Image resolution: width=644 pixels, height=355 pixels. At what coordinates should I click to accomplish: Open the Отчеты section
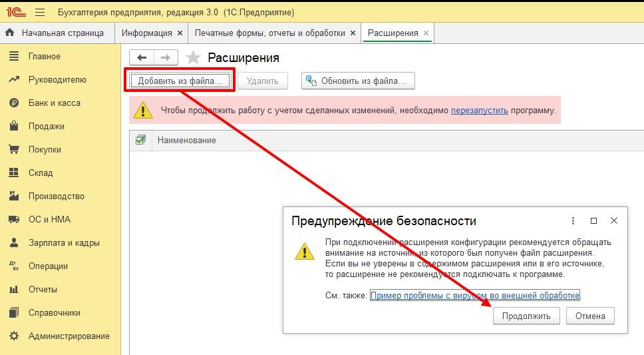tap(43, 289)
